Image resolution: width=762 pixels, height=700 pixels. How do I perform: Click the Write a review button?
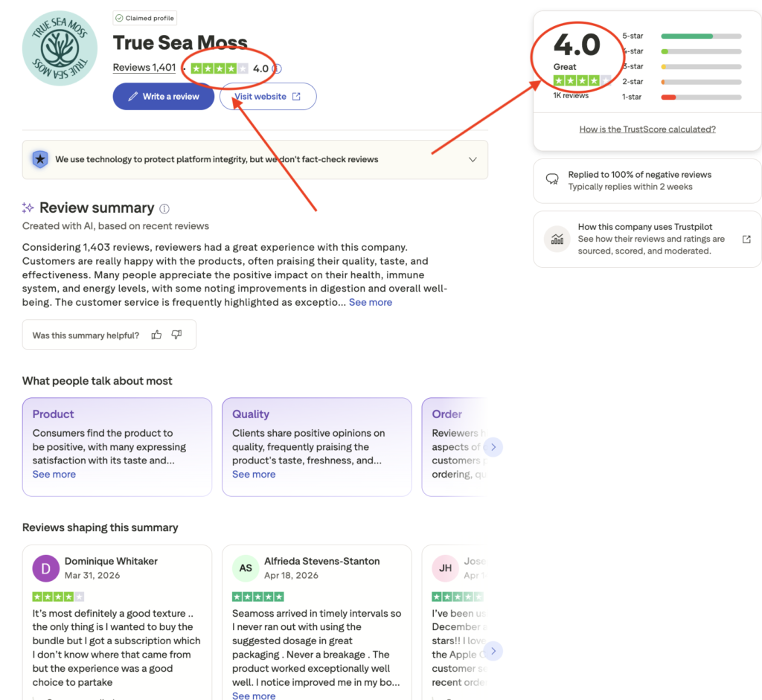pos(163,96)
